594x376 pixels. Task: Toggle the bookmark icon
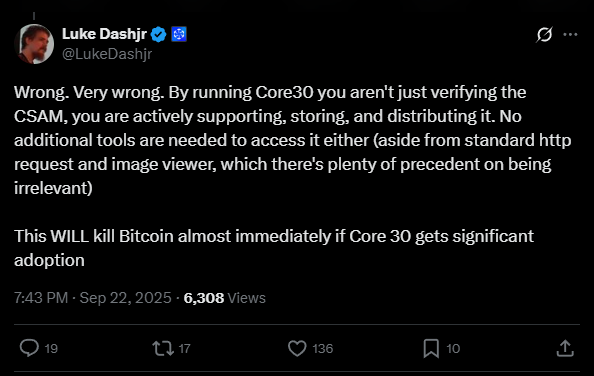431,348
